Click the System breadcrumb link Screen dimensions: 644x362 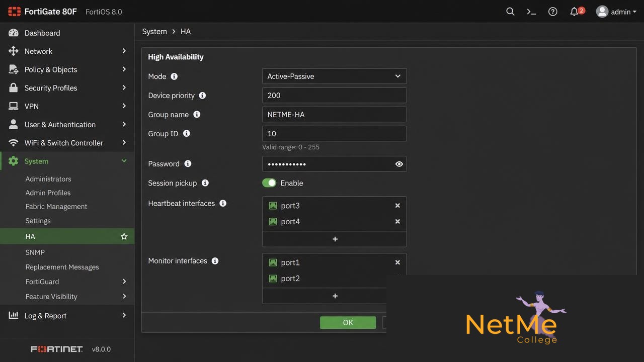coord(154,31)
